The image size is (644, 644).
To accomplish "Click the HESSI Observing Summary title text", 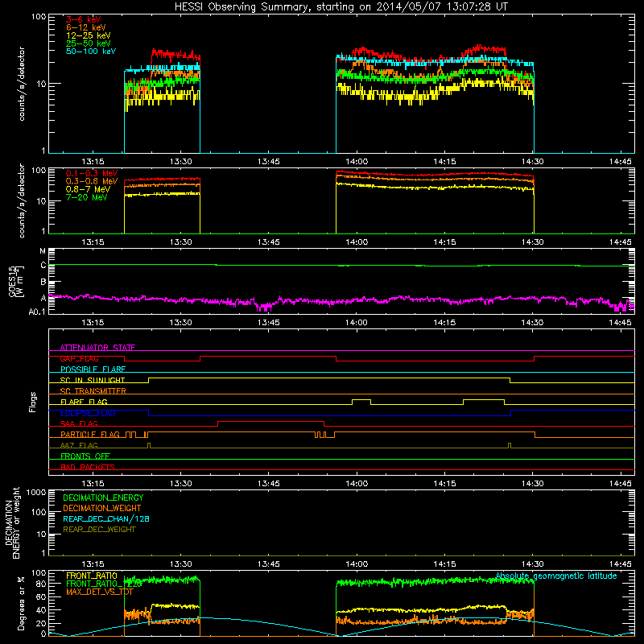I will 341,6.
